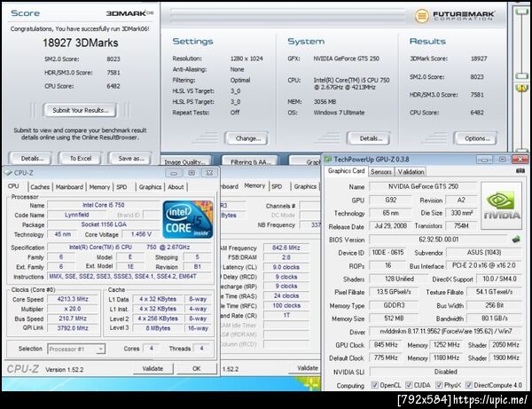This screenshot has height=409, width=532.
Task: Click the NVIDIA logo in GPU-Z
Action: click(501, 206)
